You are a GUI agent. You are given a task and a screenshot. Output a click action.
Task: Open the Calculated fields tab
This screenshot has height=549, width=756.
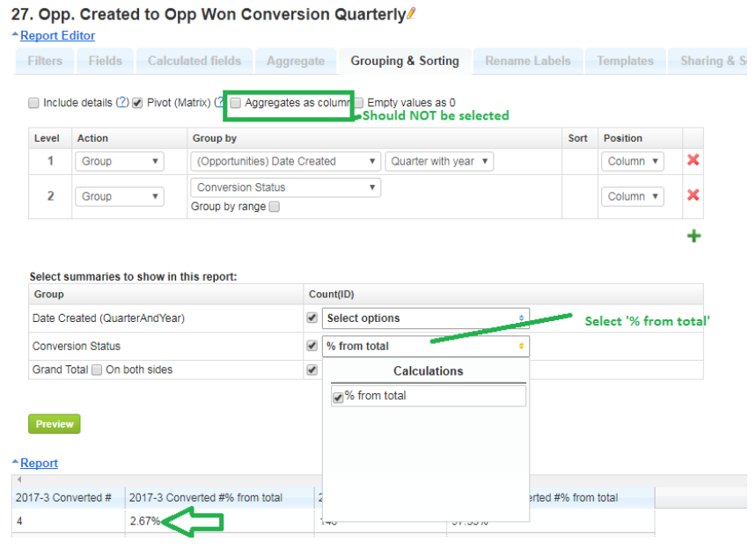tap(194, 61)
